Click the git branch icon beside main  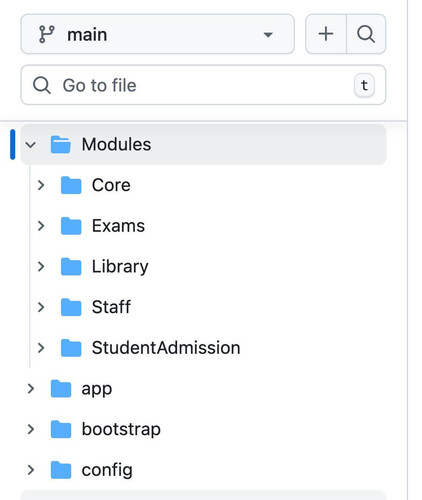[46, 34]
